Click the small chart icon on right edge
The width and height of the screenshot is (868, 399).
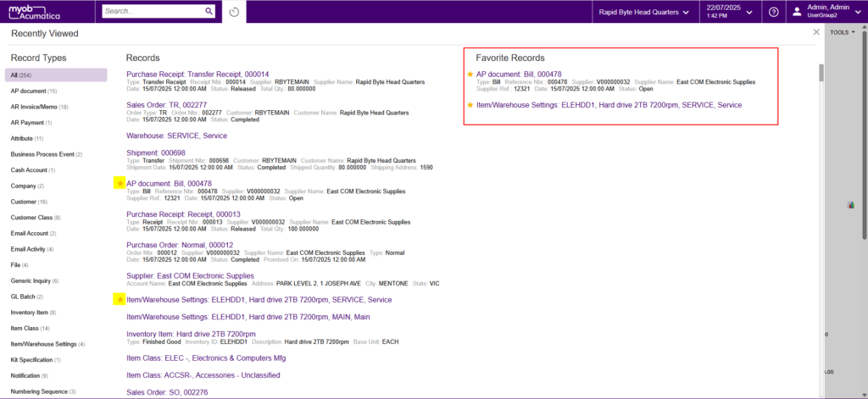click(851, 205)
